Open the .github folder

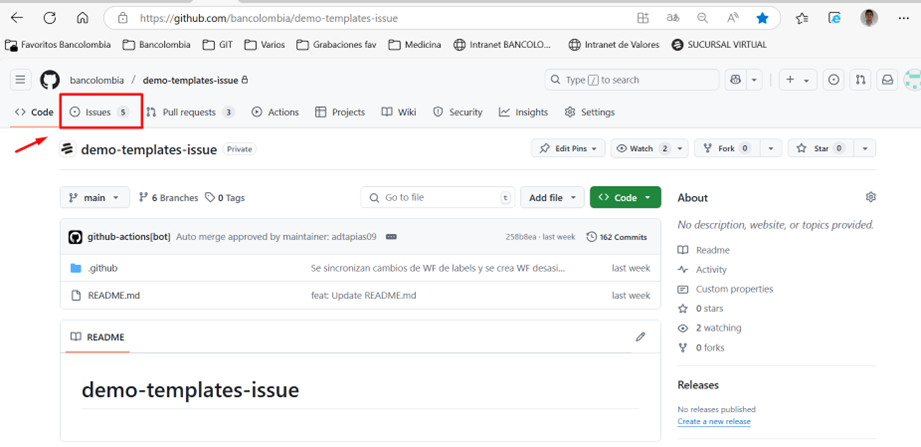click(x=102, y=268)
